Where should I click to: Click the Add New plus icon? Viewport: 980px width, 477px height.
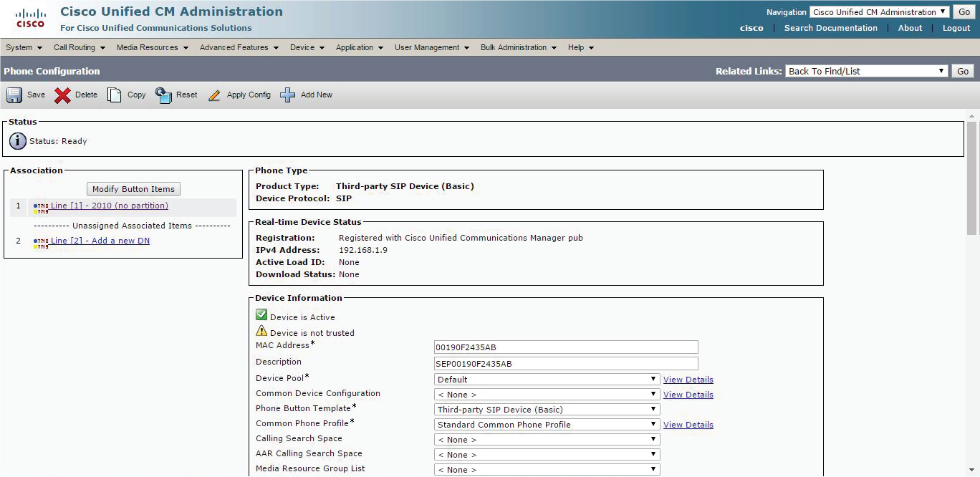288,95
